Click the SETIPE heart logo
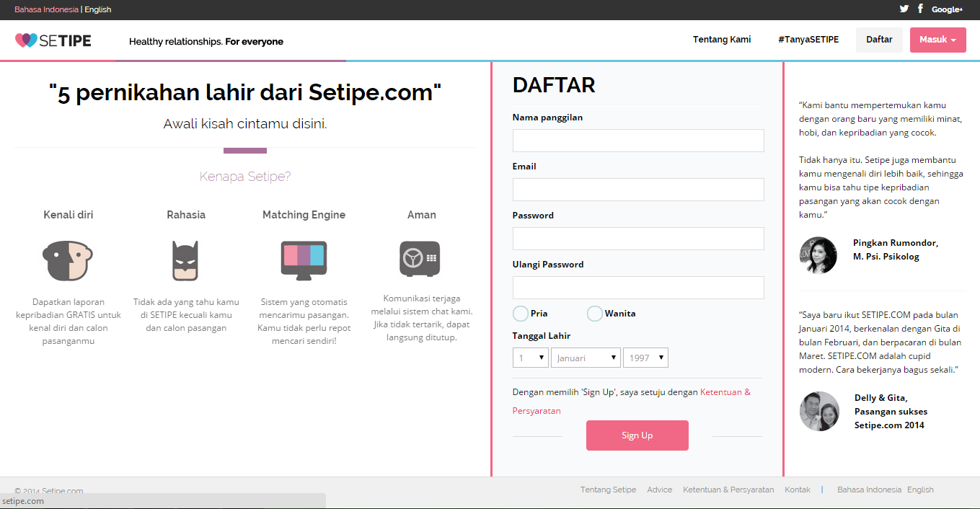Viewport: 980px width, 509px height. (26, 40)
